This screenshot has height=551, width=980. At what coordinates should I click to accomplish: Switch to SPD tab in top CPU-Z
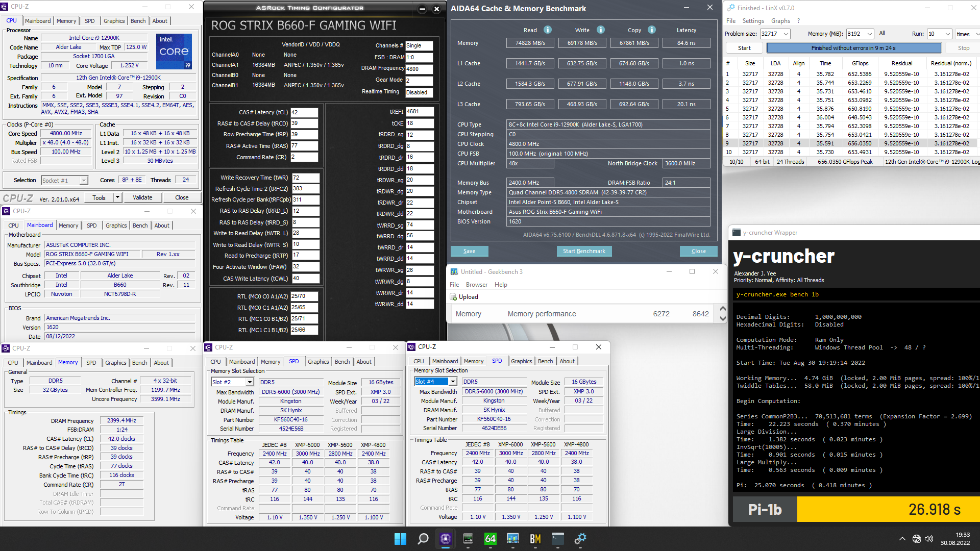tap(89, 21)
